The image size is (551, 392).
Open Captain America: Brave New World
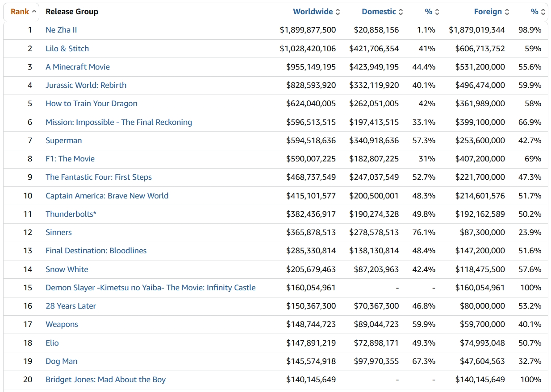coord(107,196)
